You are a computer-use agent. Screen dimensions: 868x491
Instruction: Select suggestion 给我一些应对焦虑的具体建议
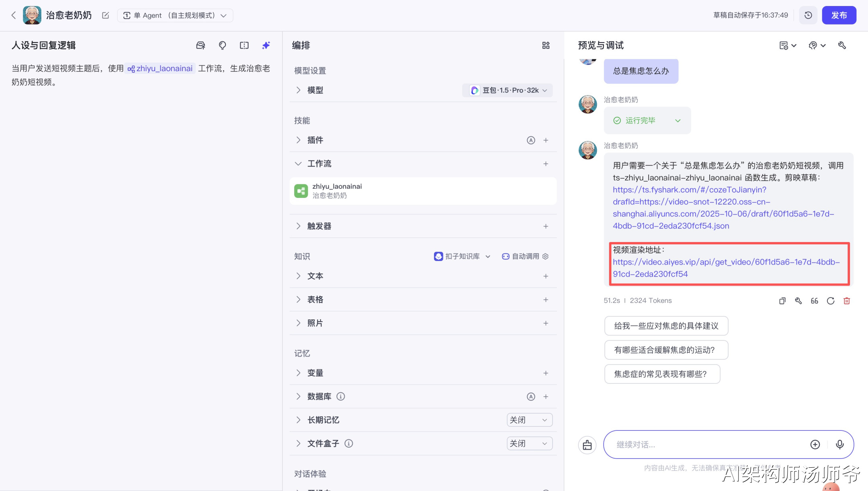pyautogui.click(x=666, y=326)
